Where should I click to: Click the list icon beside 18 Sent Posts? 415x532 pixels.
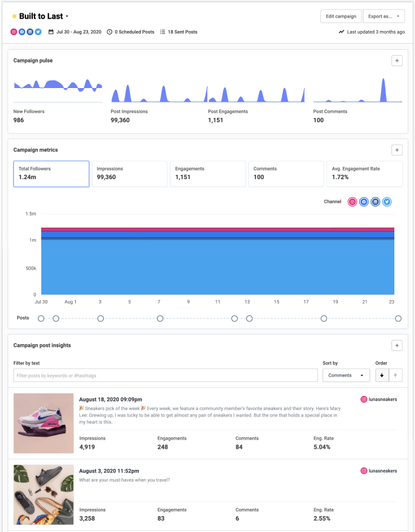coord(163,32)
